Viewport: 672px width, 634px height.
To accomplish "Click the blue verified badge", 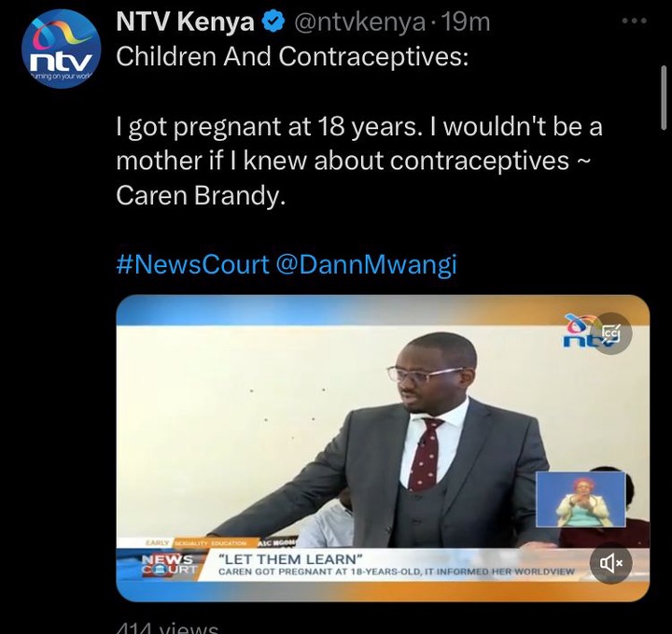I will click(x=273, y=21).
